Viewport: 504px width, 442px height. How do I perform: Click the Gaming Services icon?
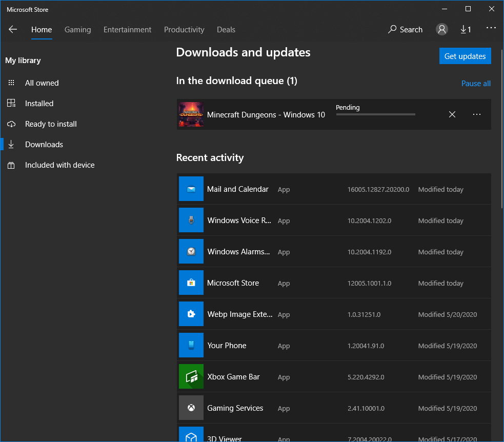coord(191,408)
